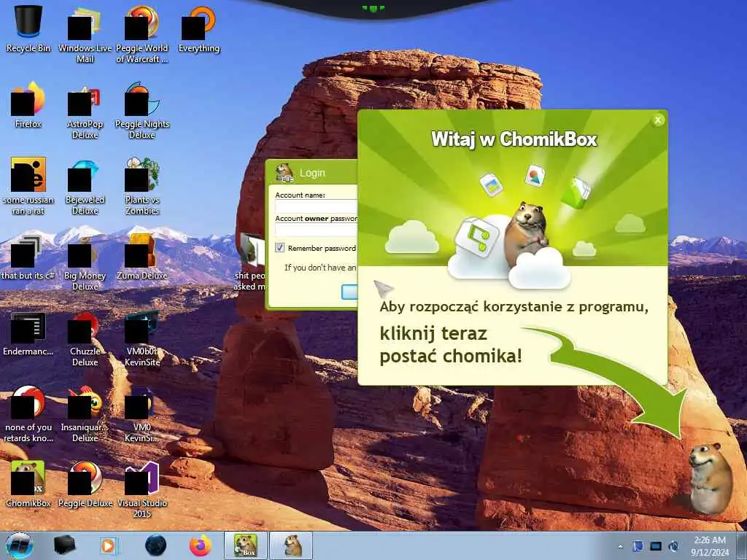Image resolution: width=747 pixels, height=560 pixels.
Task: Close the Witaj w ChomikBox welcome dialog
Action: point(658,120)
